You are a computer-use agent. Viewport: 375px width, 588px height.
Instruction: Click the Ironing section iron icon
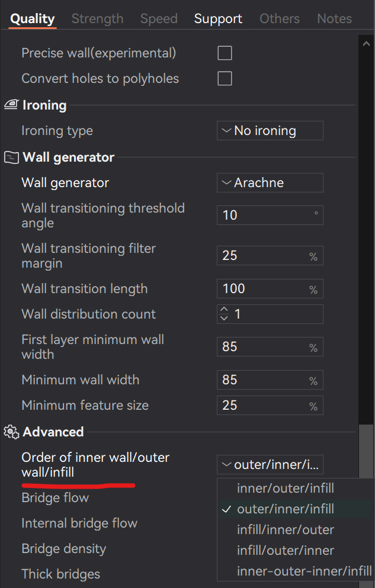pos(11,105)
